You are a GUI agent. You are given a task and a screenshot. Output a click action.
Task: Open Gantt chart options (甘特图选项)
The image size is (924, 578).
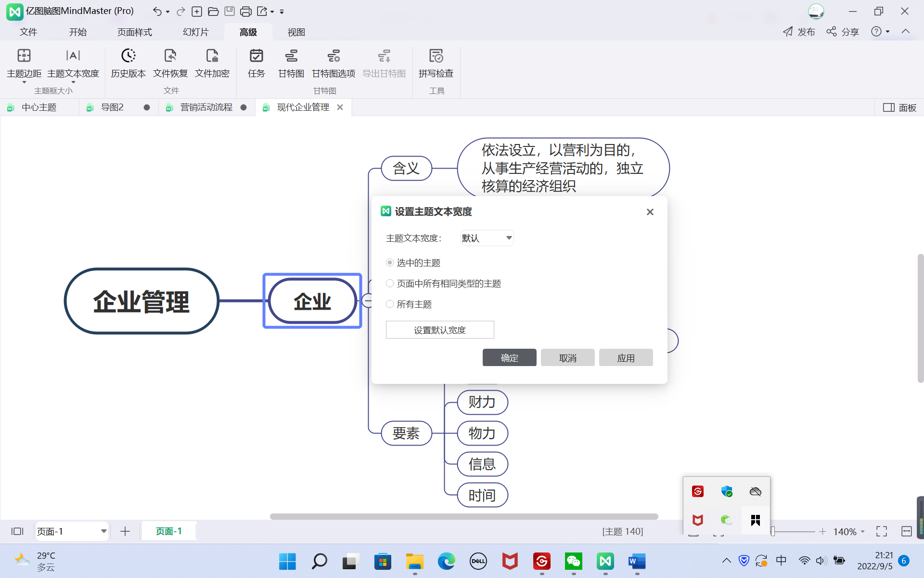tap(333, 56)
